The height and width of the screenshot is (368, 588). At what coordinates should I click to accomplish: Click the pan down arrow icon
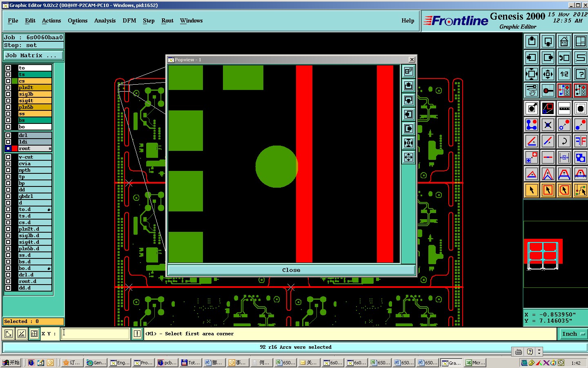548,41
